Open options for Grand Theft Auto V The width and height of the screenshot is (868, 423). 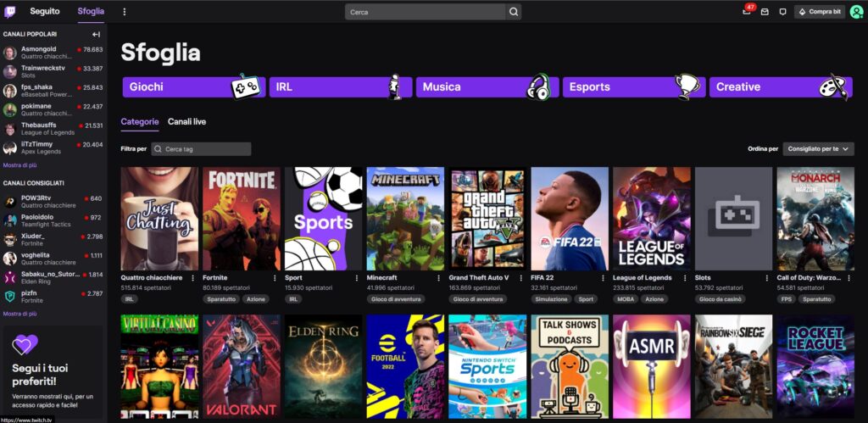pos(520,278)
